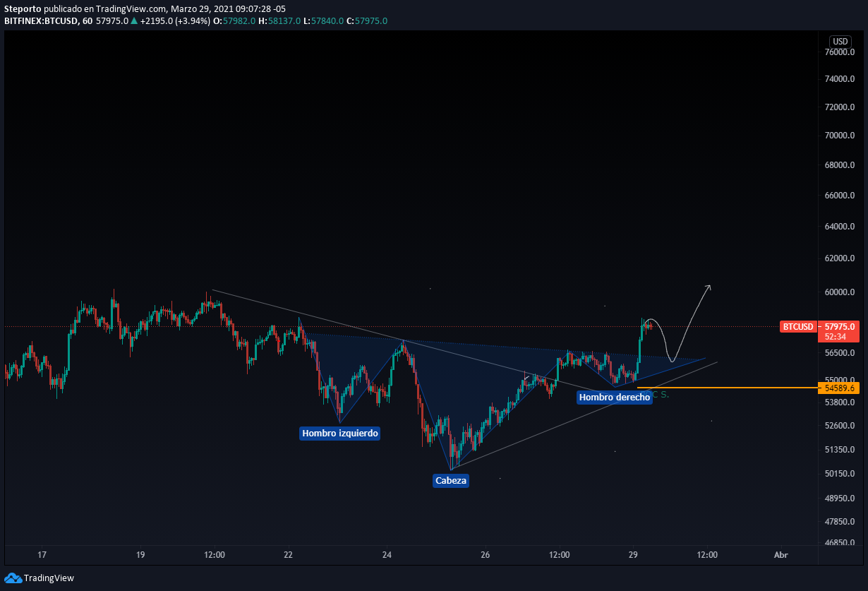Open the TradingView wordmark link

tap(49, 578)
